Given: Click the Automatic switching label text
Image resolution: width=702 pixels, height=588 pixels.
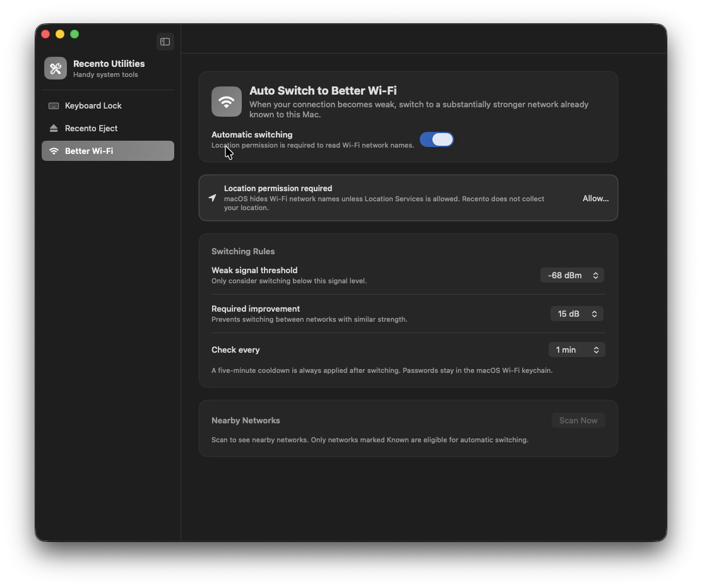Looking at the screenshot, I should 252,134.
